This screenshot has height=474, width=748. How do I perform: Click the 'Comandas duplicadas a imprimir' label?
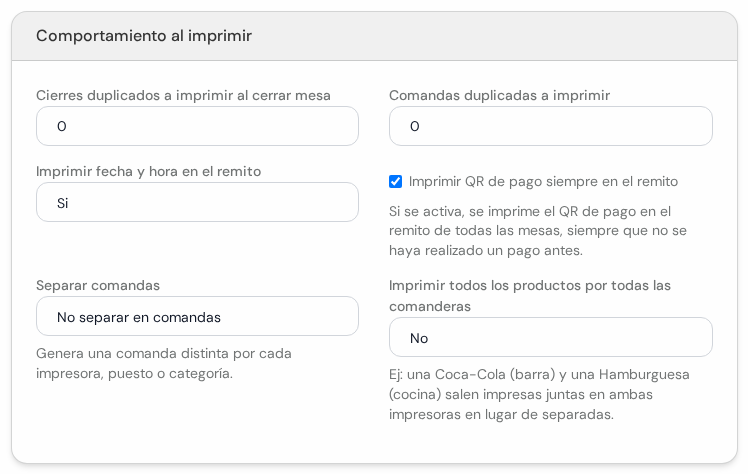[x=499, y=95]
